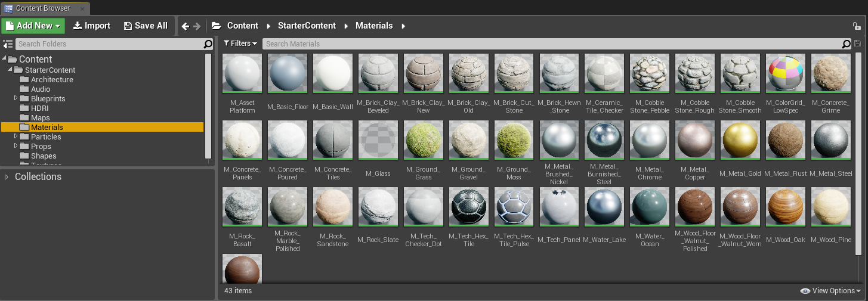The height and width of the screenshot is (301, 868).
Task: Select M_Metal_Burnished_Steel material
Action: point(604,153)
